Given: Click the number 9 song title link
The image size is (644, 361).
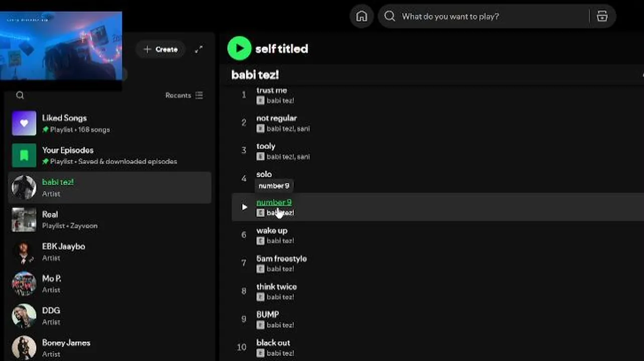Looking at the screenshot, I should (x=273, y=202).
